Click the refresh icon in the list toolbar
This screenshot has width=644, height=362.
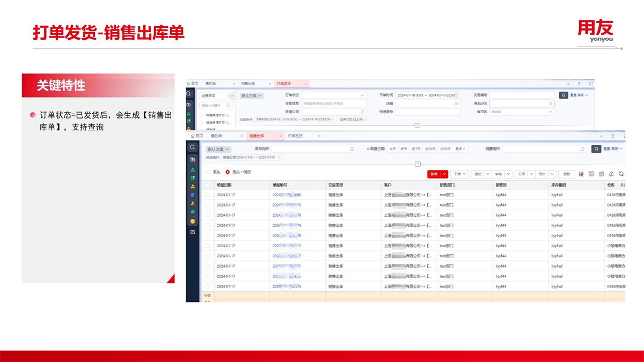pos(621,174)
